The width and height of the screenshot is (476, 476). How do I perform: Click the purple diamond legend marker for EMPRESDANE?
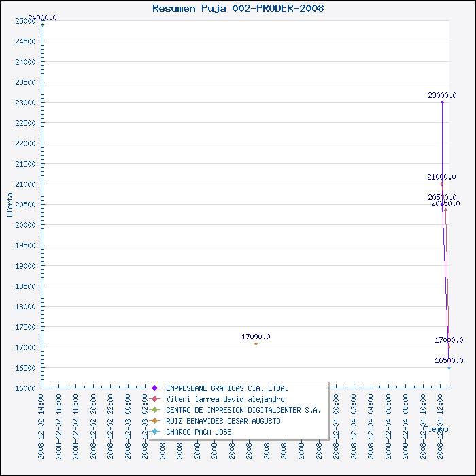pyautogui.click(x=156, y=388)
